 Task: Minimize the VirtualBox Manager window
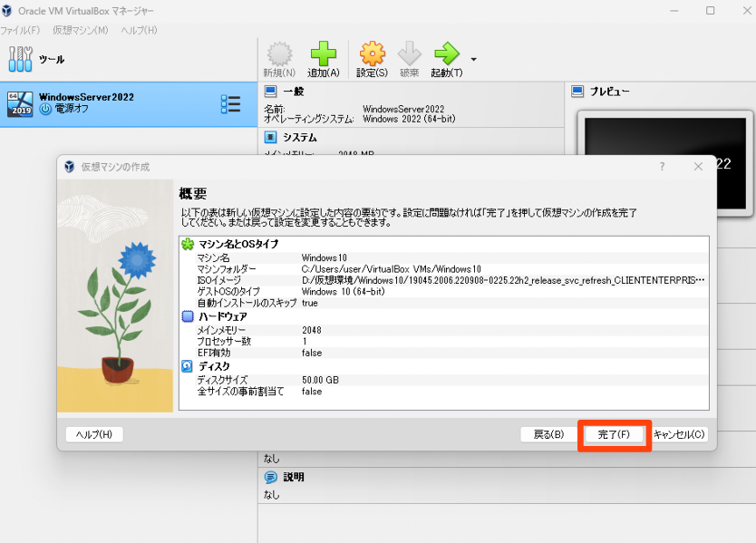674,11
